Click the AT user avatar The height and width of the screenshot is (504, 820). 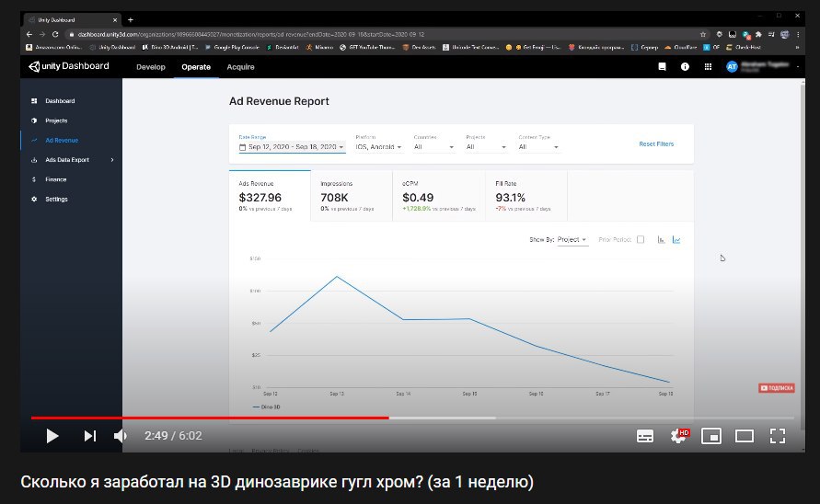[732, 66]
